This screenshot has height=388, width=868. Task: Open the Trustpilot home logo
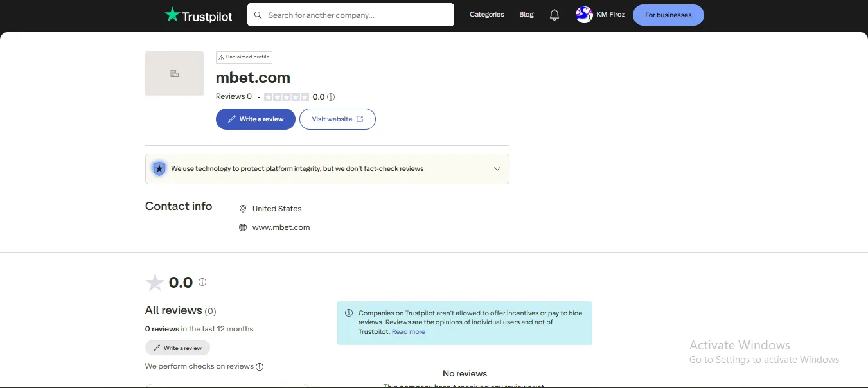point(199,15)
